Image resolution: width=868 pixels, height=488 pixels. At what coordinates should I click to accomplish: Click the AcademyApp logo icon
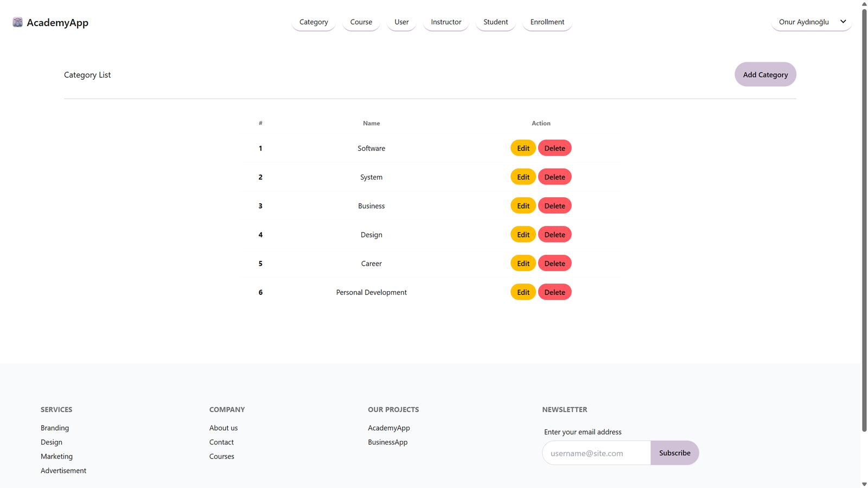coord(17,22)
